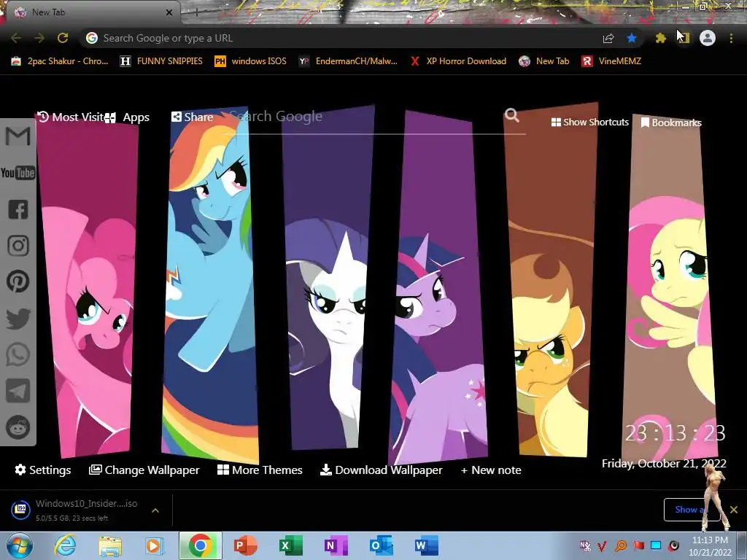Launch Excel from taskbar
This screenshot has width=747, height=560.
pos(290,545)
